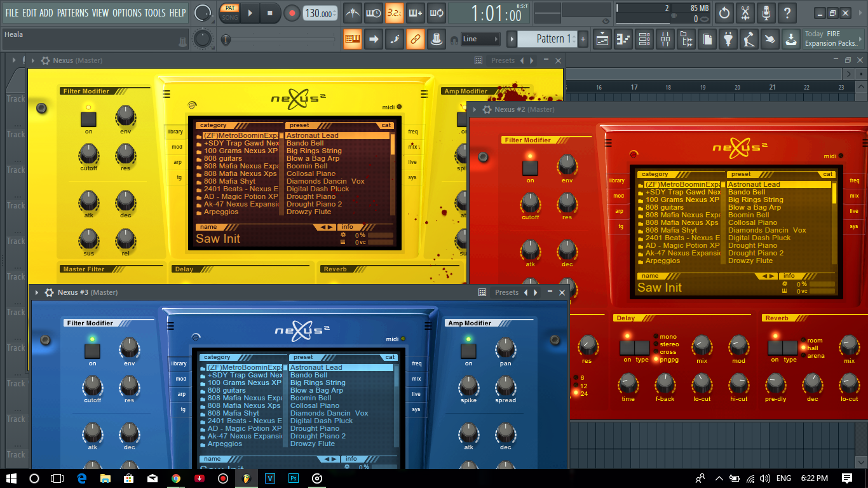The image size is (868, 488).
Task: Open the channel rack view icon
Action: pos(644,39)
